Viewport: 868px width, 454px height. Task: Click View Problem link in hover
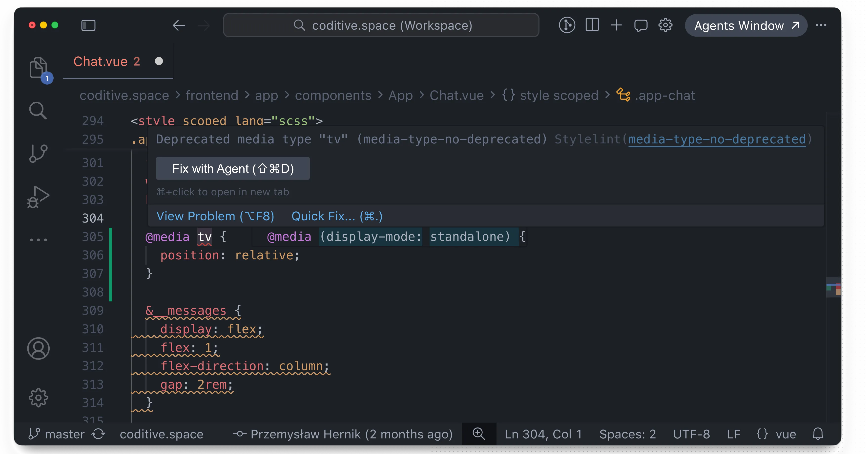click(x=215, y=216)
